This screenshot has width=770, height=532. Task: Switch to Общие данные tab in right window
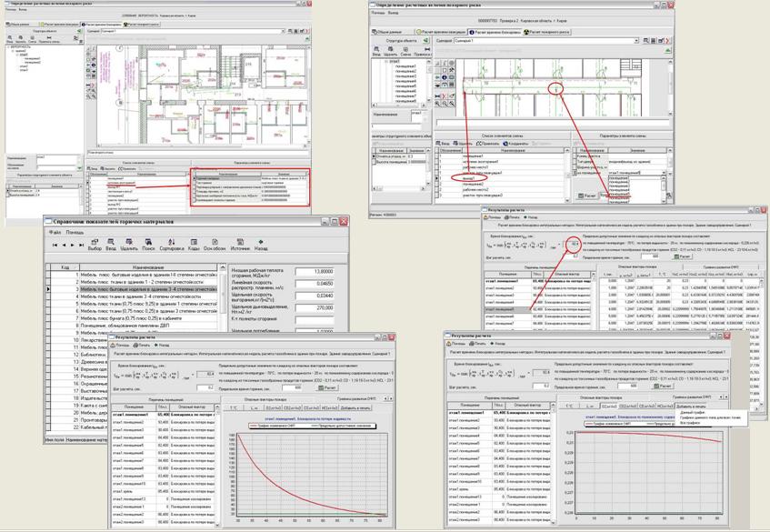pyautogui.click(x=388, y=32)
